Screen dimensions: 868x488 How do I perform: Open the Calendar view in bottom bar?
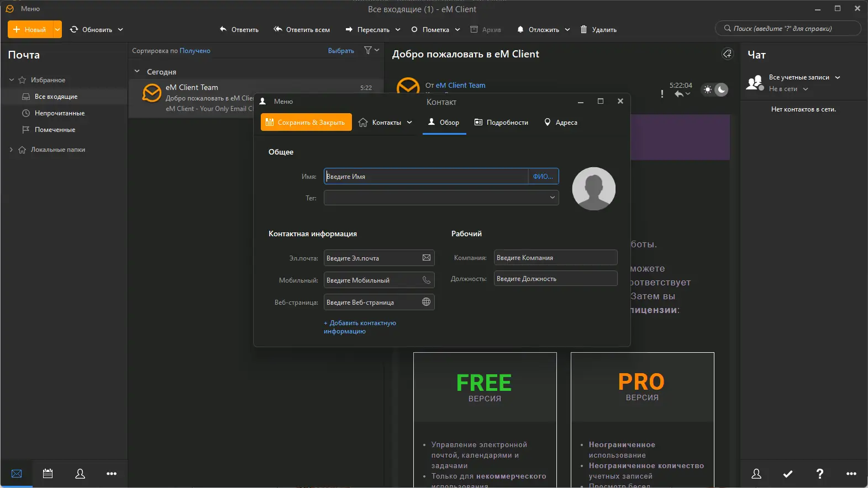48,474
